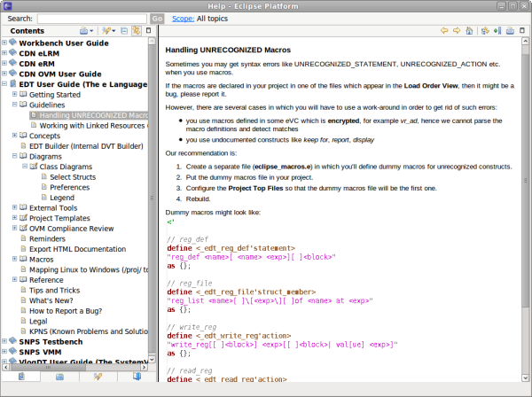The width and height of the screenshot is (532, 397).
Task: Open the Reminders topic
Action: tap(47, 239)
